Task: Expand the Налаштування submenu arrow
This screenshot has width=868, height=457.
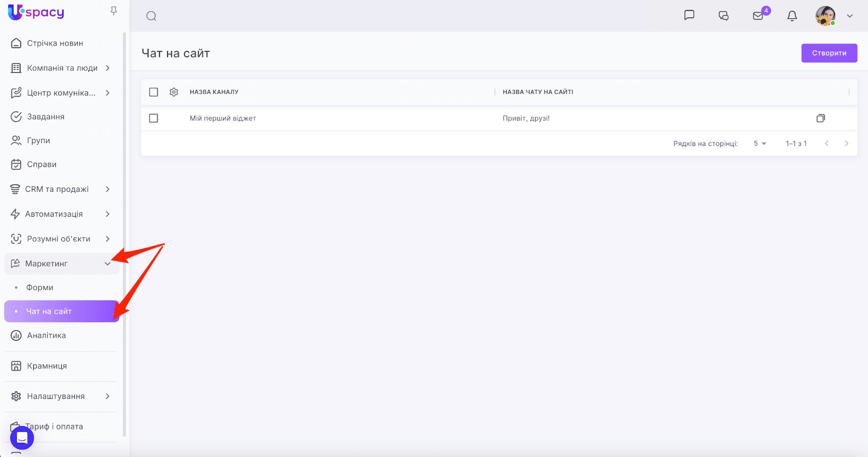Action: 108,396
